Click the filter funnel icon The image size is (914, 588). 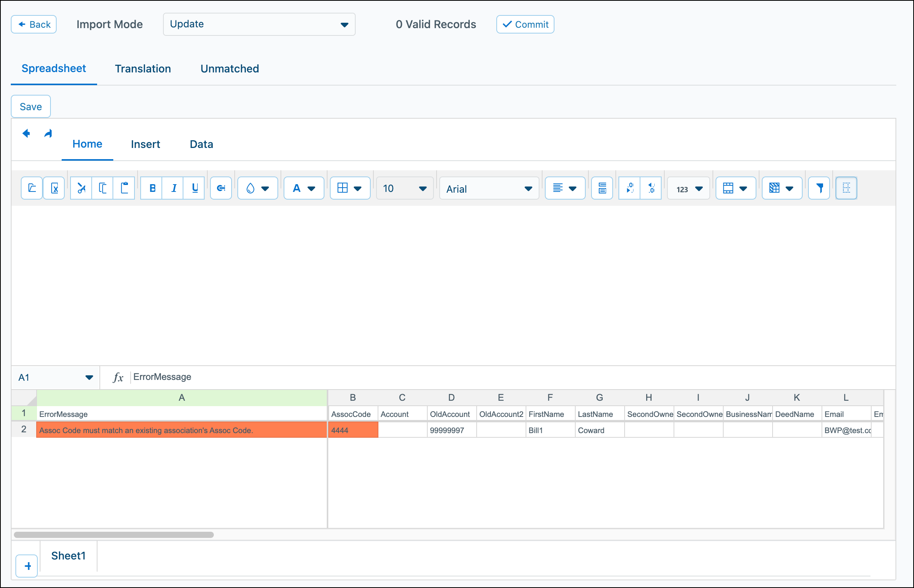(819, 188)
